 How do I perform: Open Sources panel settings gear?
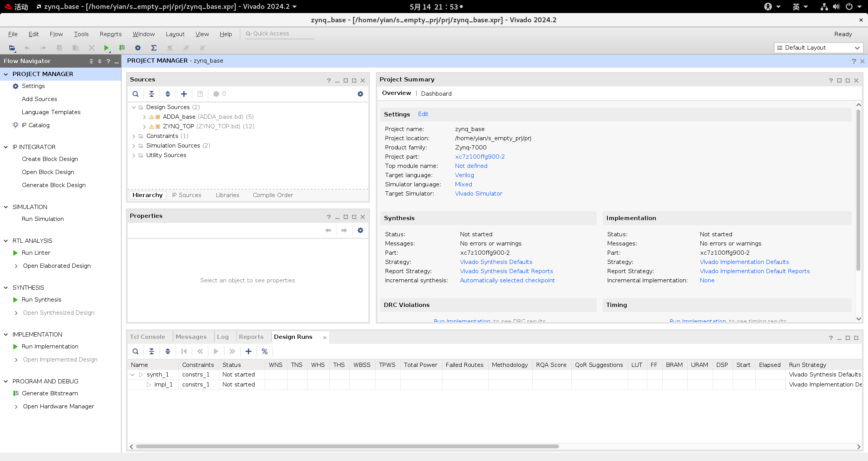360,94
